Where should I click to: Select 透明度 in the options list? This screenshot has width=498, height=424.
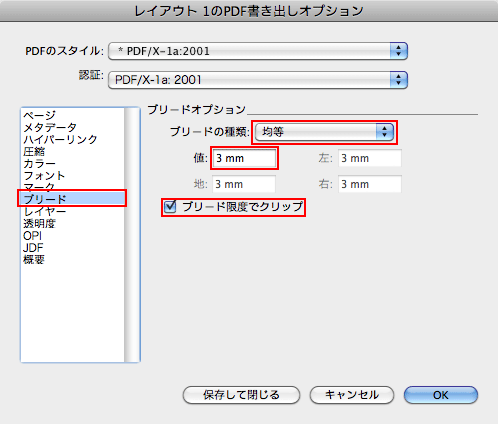(39, 223)
